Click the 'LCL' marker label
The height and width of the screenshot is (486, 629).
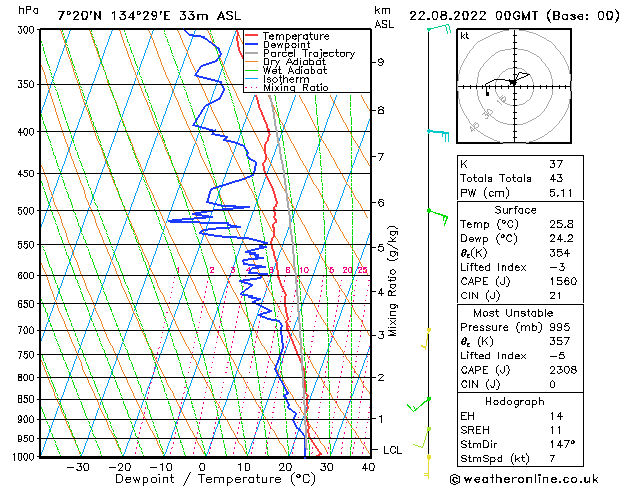(x=392, y=450)
